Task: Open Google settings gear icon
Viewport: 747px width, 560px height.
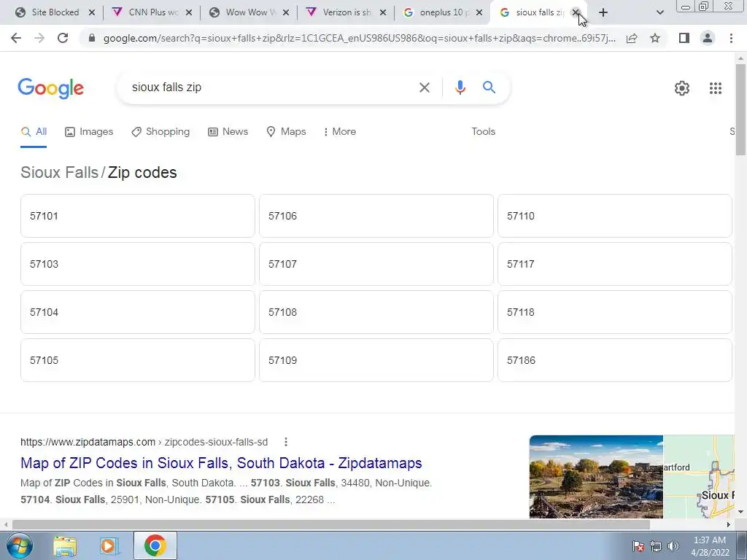Action: click(682, 88)
